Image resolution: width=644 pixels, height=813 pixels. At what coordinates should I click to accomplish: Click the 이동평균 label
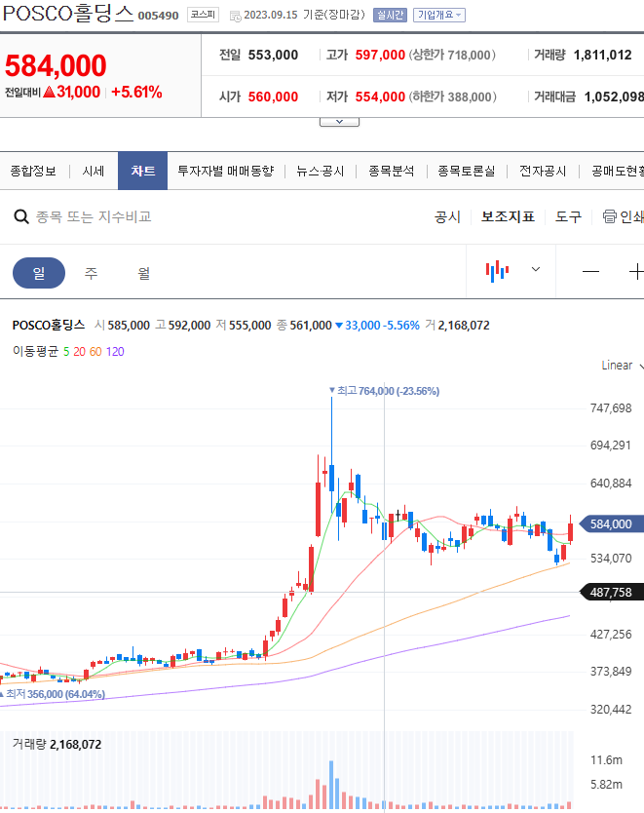coord(35,352)
